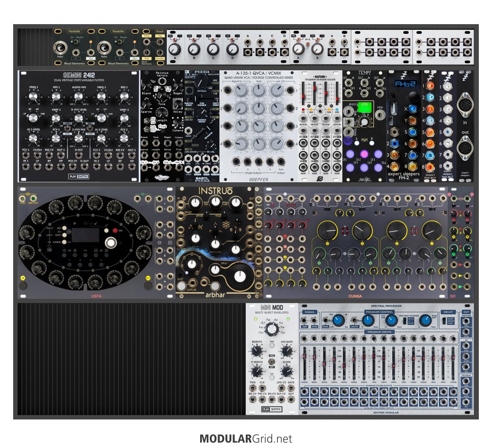Click the X jack on FH-2
This screenshot has width=492, height=448.
(413, 108)
